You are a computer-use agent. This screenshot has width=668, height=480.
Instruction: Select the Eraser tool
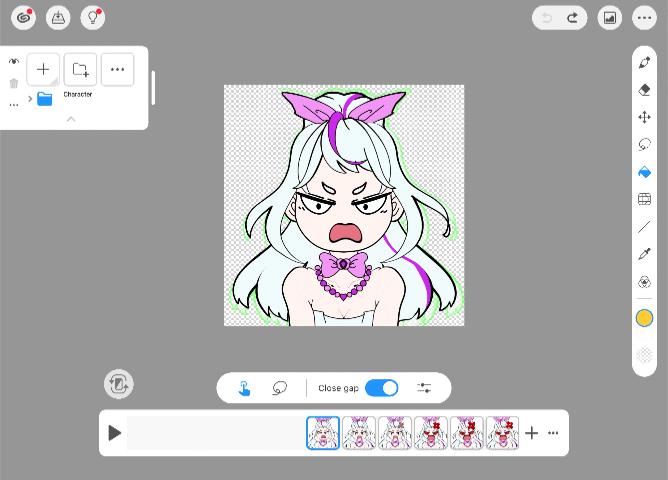[644, 90]
